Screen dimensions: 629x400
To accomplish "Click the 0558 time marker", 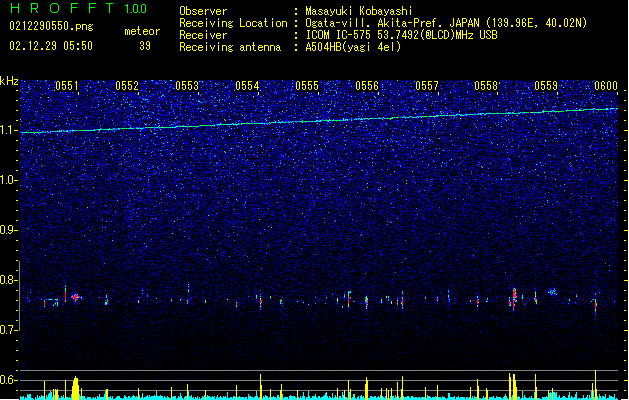I will tap(486, 85).
